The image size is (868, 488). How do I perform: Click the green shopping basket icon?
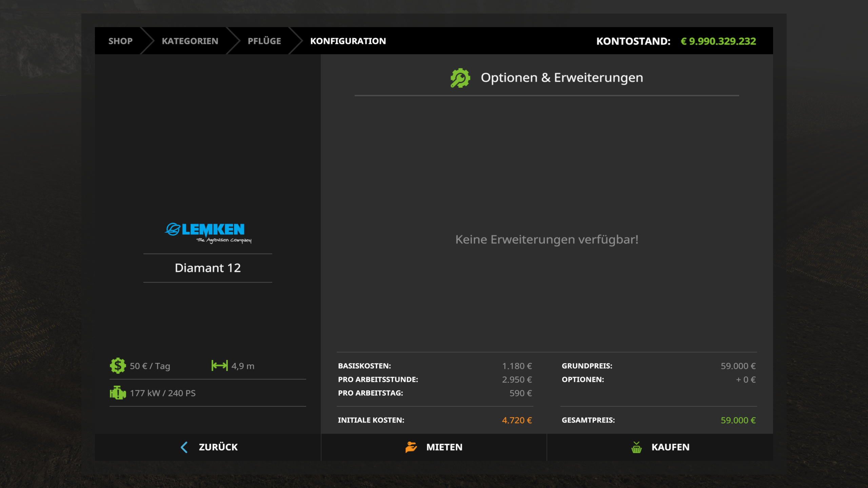636,447
